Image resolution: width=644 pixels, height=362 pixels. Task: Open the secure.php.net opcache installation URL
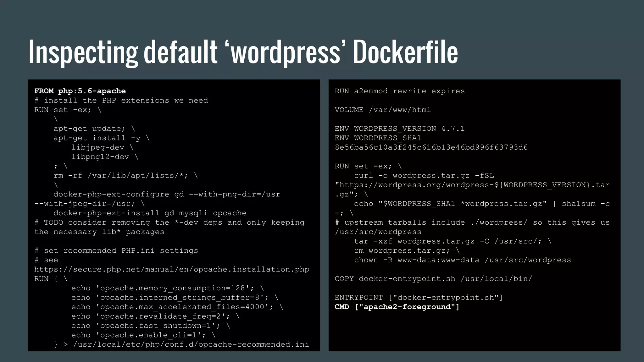[x=172, y=270]
